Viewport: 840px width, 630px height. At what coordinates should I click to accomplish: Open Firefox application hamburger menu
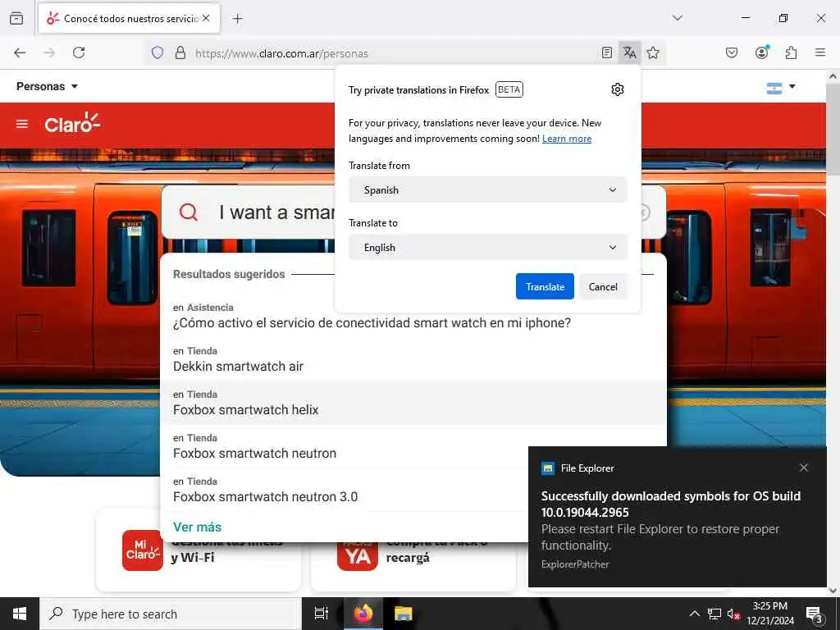pyautogui.click(x=820, y=52)
